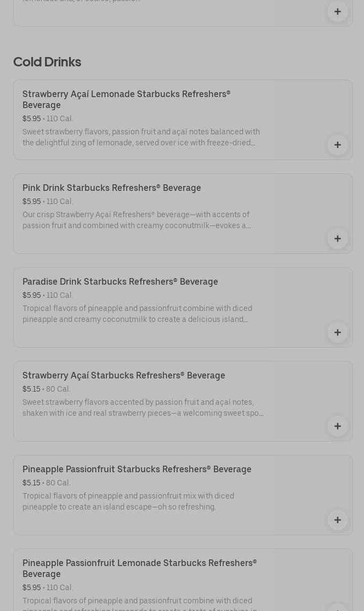This screenshot has height=611, width=364.
Task: Select the $5.15 Pineapple Passionfruit Refreshers title
Action: [136, 469]
